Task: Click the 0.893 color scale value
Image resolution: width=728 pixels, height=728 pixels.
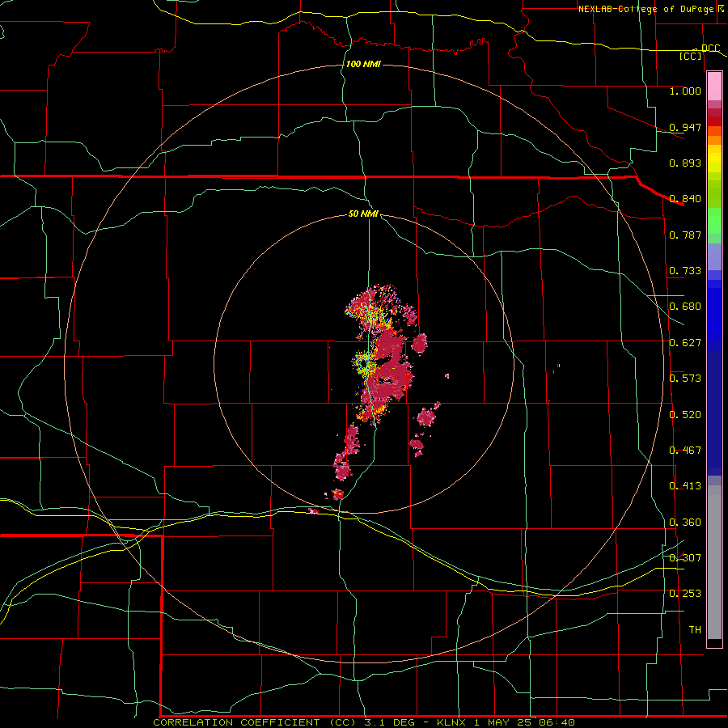Action: point(685,163)
